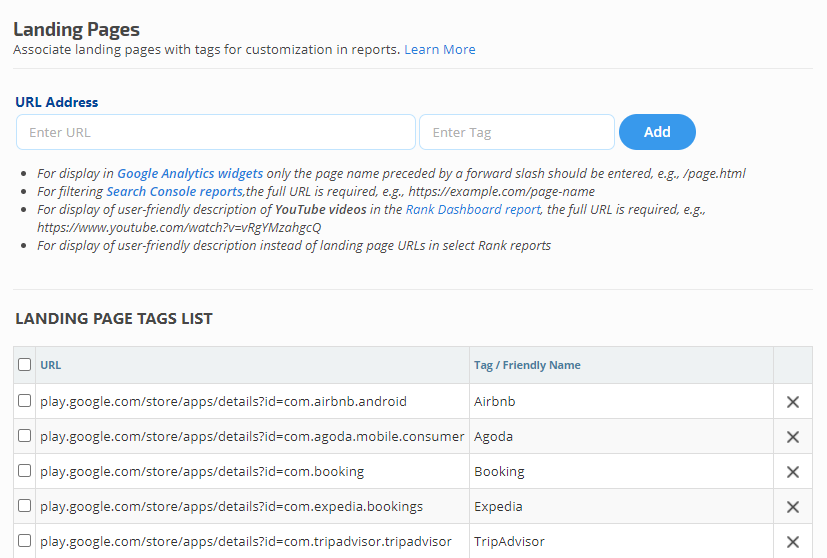
Task: Delete the Expedia tag entry
Action: 792,507
